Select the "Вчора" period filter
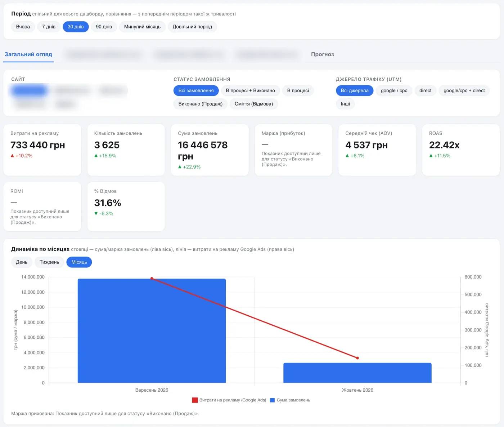Image resolution: width=504 pixels, height=427 pixels. click(x=23, y=27)
